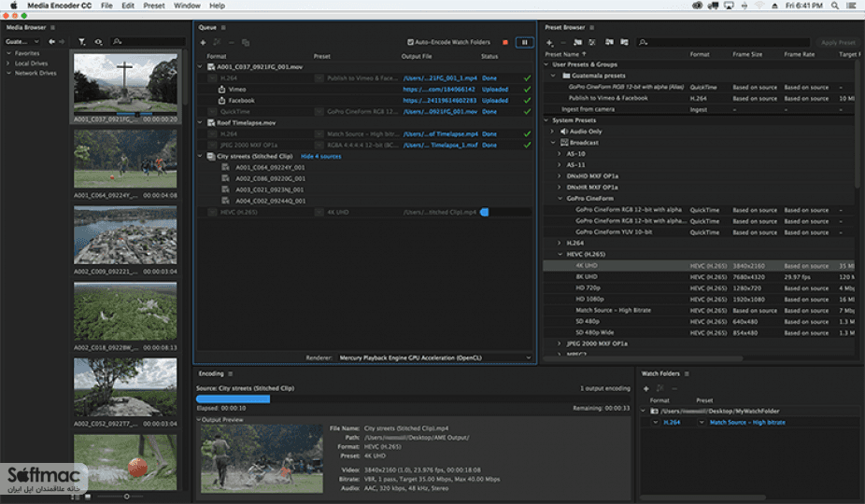Collapse the Favorites tree node
Screen dimensions: 865x504
pyautogui.click(x=8, y=53)
